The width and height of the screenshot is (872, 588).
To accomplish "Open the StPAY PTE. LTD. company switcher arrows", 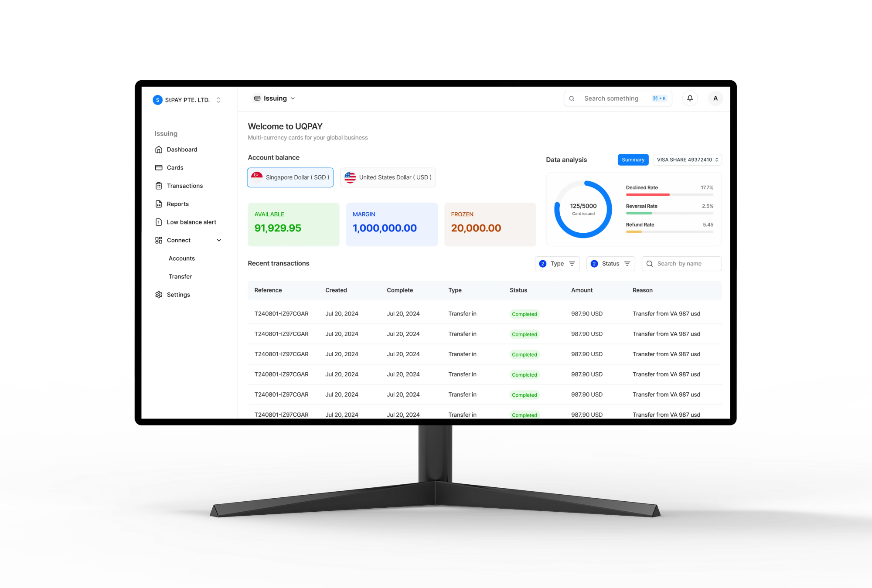I will (x=218, y=100).
